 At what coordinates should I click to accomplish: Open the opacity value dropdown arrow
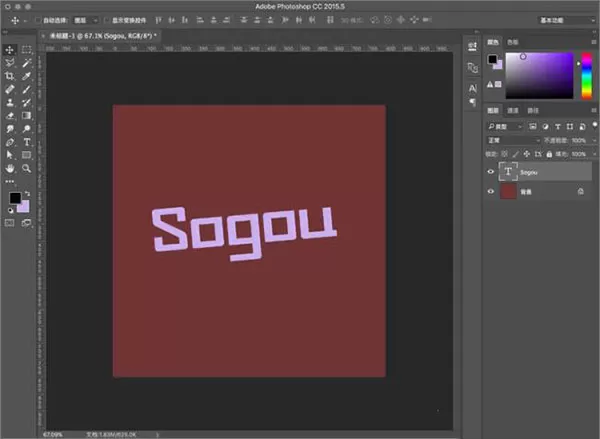[594, 140]
